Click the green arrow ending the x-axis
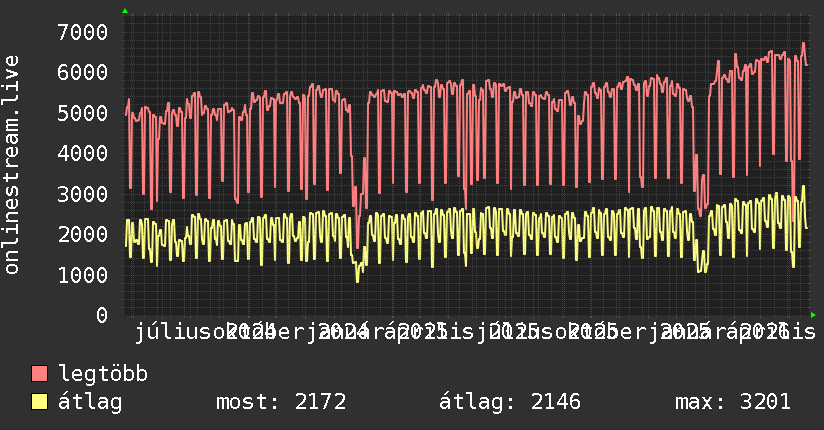The height and width of the screenshot is (430, 824). (x=813, y=315)
